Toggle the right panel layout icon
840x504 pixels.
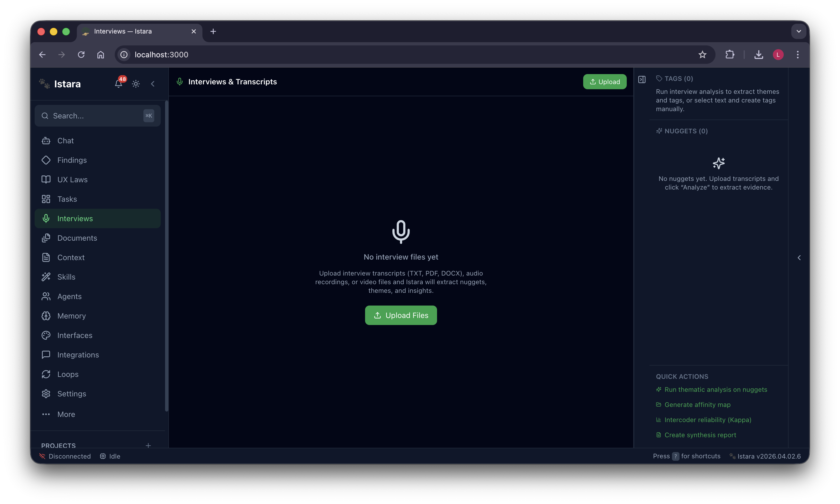pos(642,79)
